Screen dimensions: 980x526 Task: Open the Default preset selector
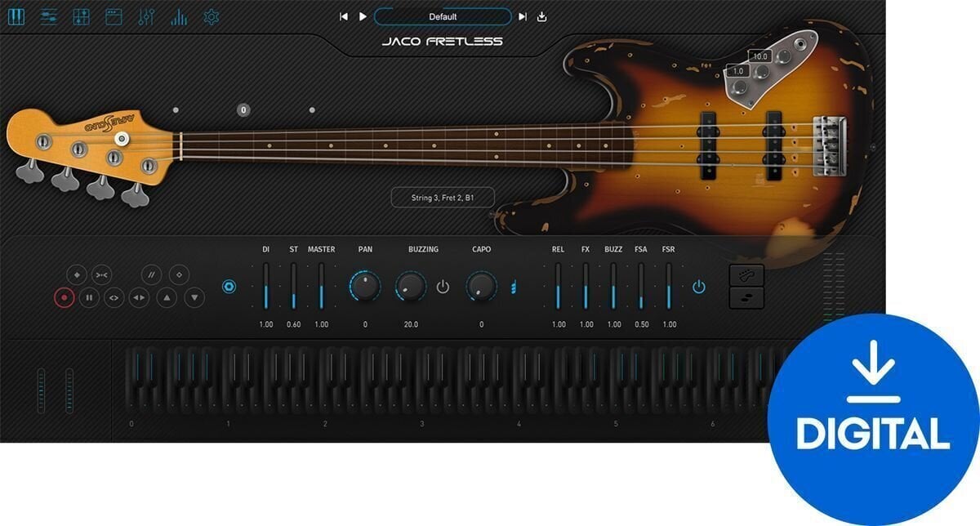[445, 16]
